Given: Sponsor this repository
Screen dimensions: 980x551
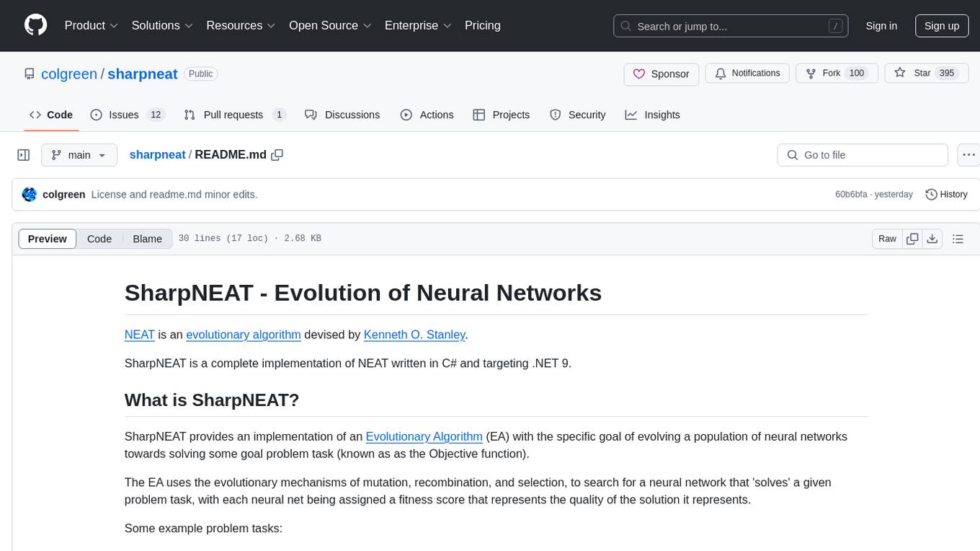Looking at the screenshot, I should pyautogui.click(x=661, y=74).
